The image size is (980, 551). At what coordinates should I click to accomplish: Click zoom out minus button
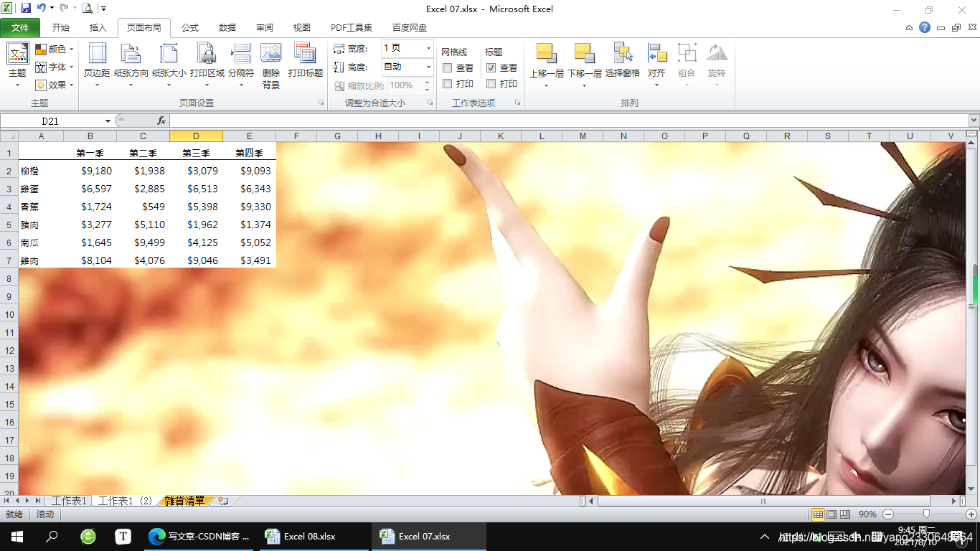tap(888, 514)
